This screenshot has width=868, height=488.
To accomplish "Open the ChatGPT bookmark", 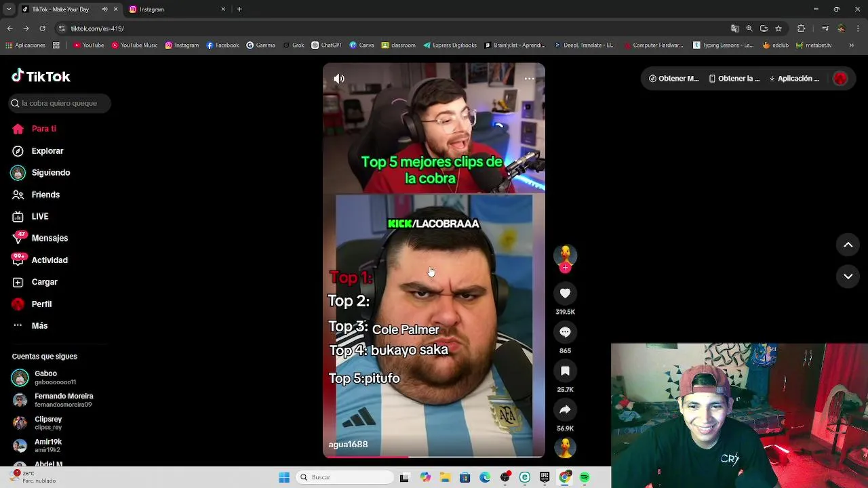I will [x=327, y=45].
